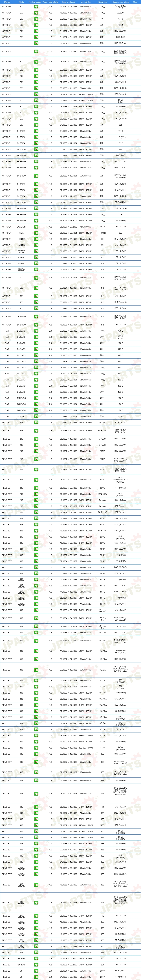Screen dimensions: 141x980
Task: Click the '01.1983 -> 09.1990' production years cell
Action: point(68,977)
